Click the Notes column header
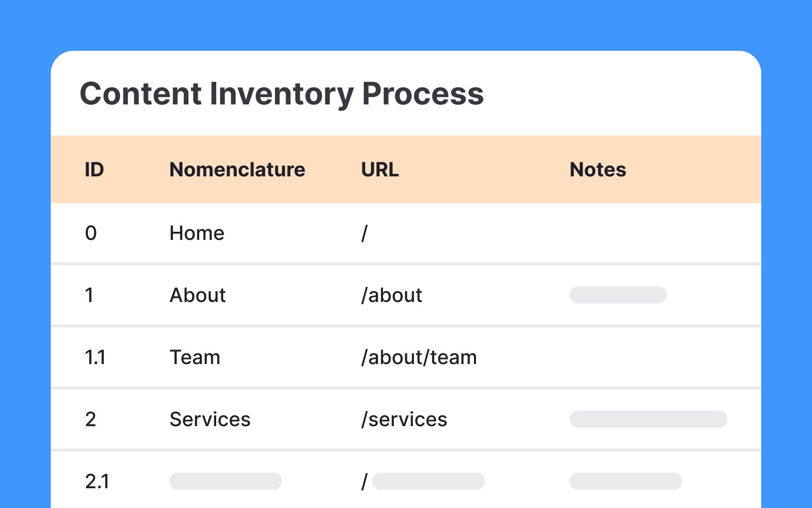Screen dimensions: 812x508 (x=598, y=170)
